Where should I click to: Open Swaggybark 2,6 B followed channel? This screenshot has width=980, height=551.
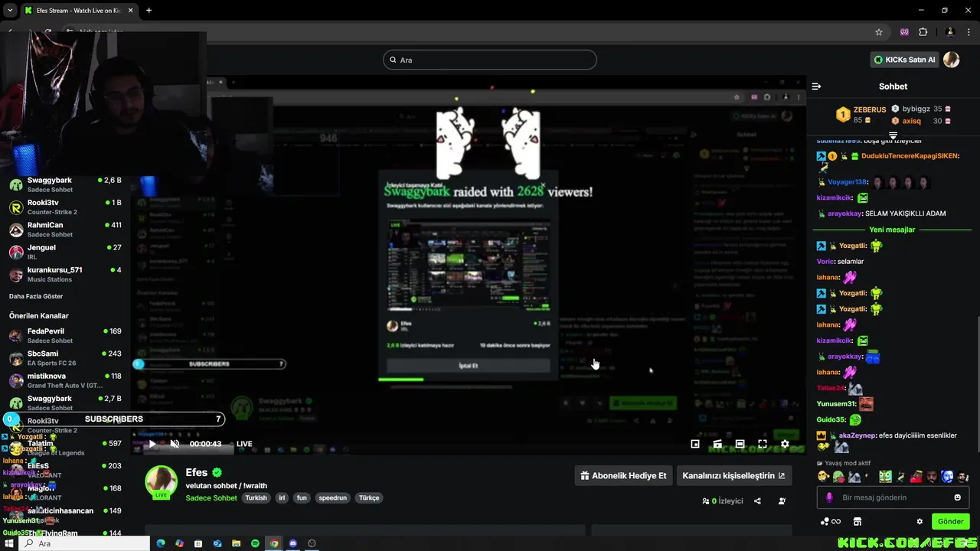coord(65,184)
